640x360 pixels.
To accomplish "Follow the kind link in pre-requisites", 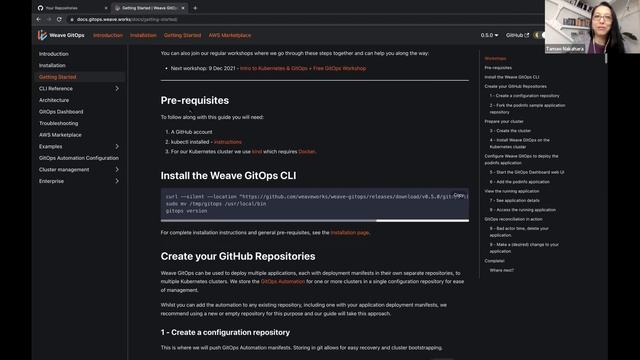I will 257,151.
